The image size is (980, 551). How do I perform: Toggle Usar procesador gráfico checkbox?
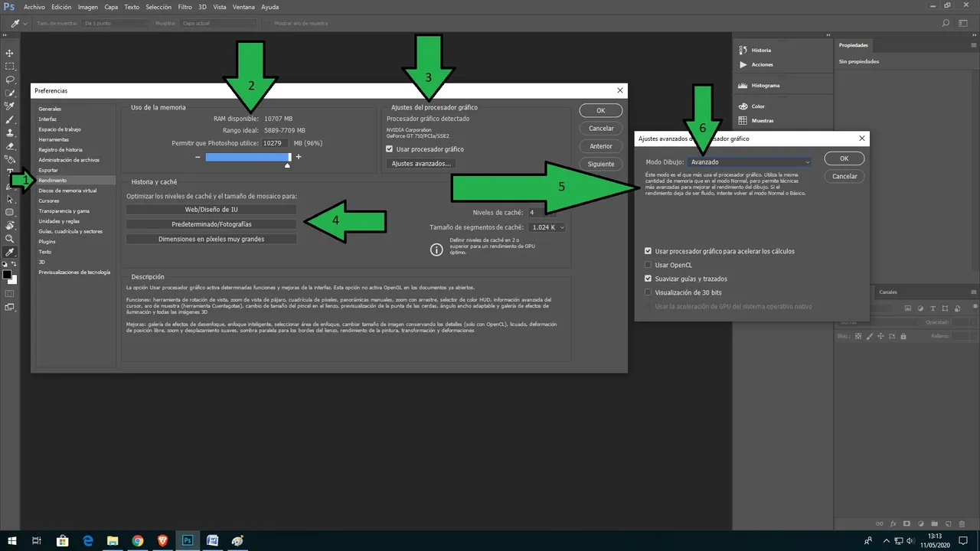(x=390, y=149)
